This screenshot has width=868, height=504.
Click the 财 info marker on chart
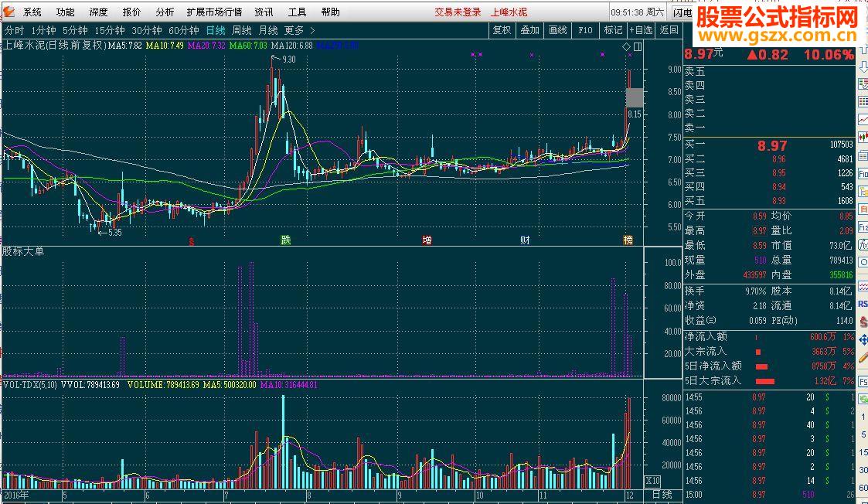(525, 240)
